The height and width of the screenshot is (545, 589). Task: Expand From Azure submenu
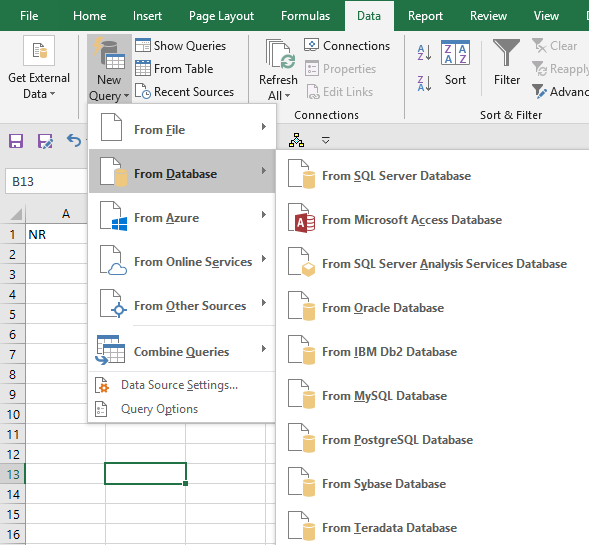pyautogui.click(x=182, y=215)
